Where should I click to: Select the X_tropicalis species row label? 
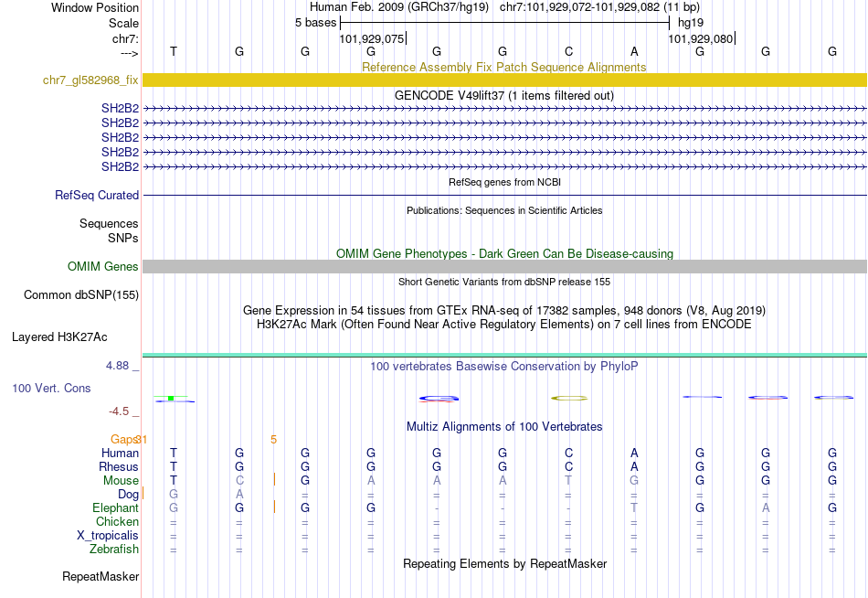(x=108, y=536)
